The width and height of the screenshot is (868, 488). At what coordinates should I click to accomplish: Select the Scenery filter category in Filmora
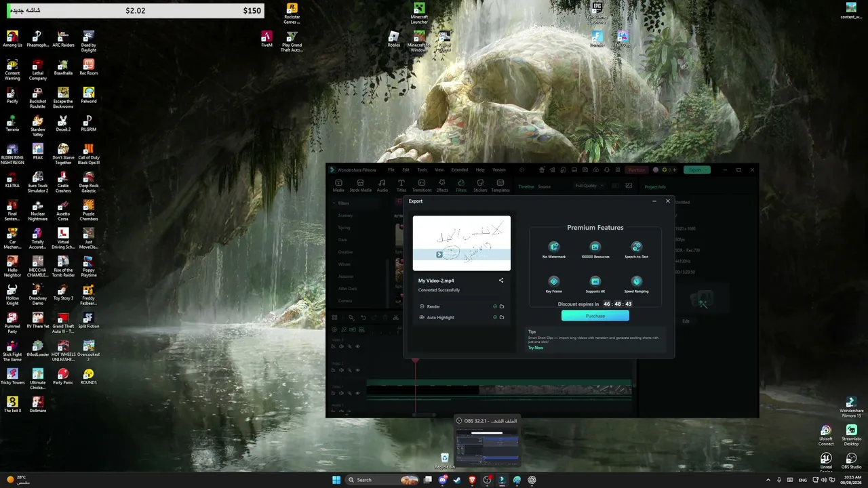click(345, 216)
